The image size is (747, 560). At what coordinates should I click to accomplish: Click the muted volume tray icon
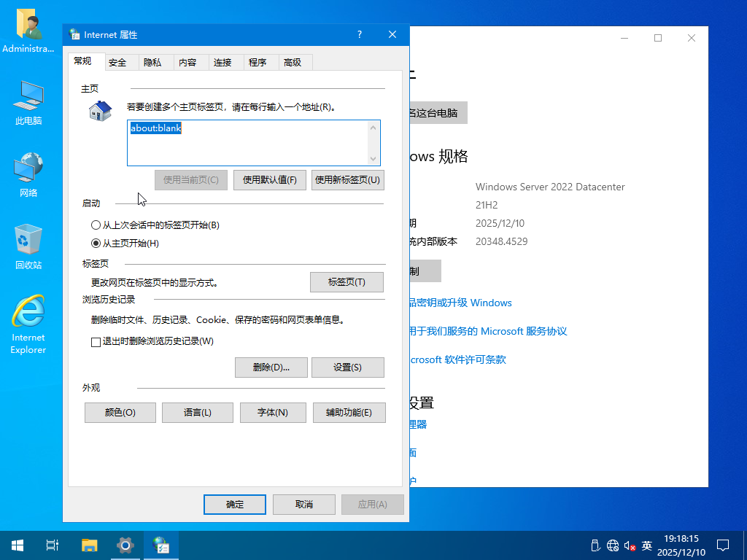(629, 545)
